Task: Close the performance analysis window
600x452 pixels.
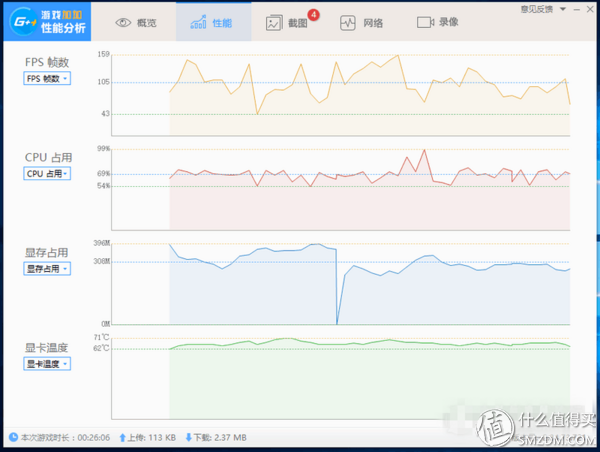Action: click(590, 9)
